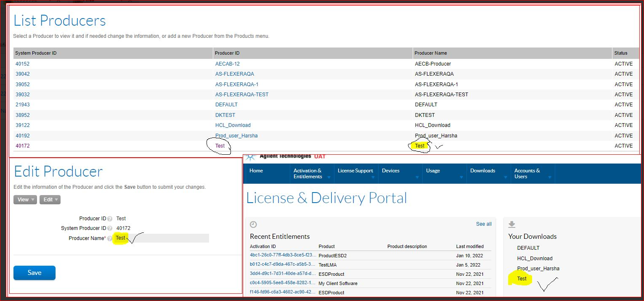The image size is (644, 301).
Task: Expand the Usage menu
Action: (444, 174)
